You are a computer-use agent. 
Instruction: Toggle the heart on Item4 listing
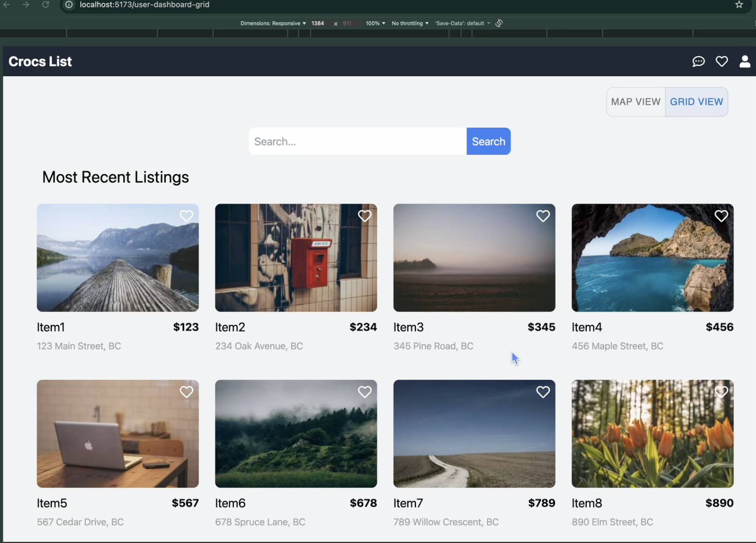click(721, 216)
